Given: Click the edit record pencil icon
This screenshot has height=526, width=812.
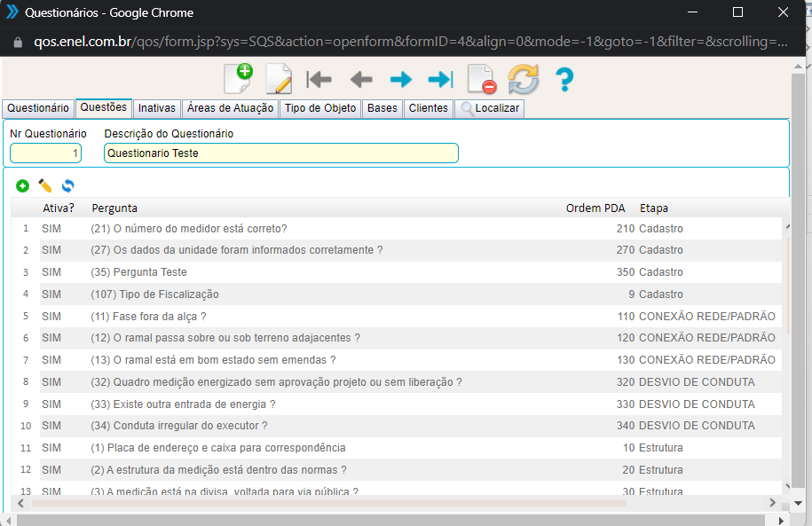Looking at the screenshot, I should [x=279, y=79].
